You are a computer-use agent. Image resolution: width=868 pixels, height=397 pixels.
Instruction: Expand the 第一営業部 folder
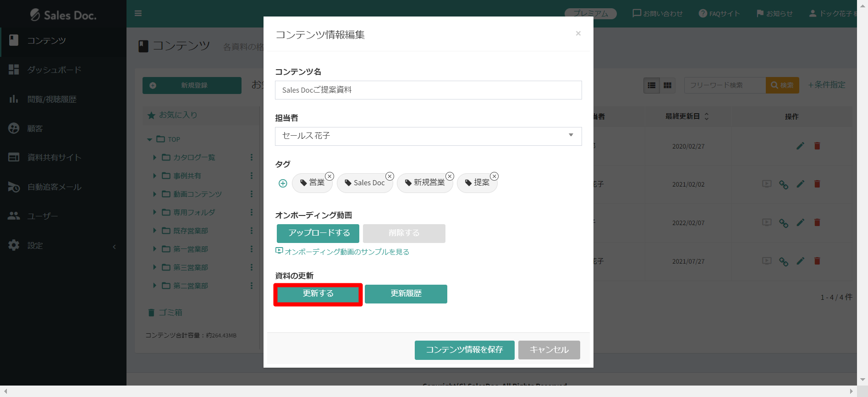pyautogui.click(x=154, y=249)
